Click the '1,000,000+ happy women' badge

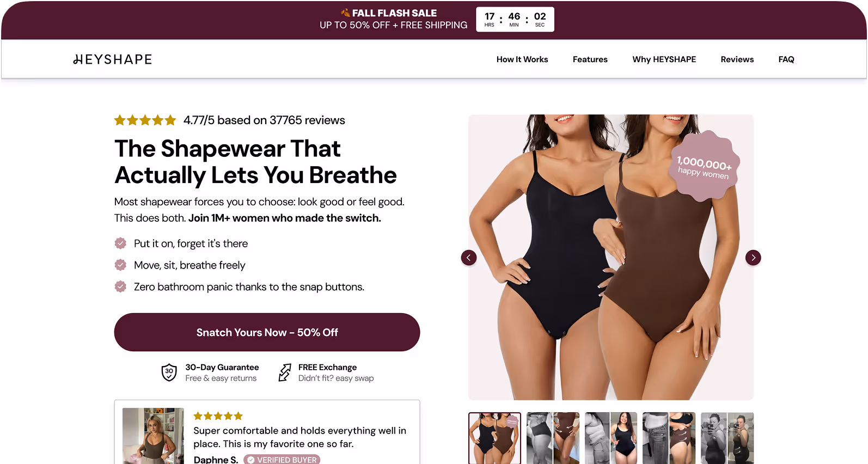coord(704,166)
